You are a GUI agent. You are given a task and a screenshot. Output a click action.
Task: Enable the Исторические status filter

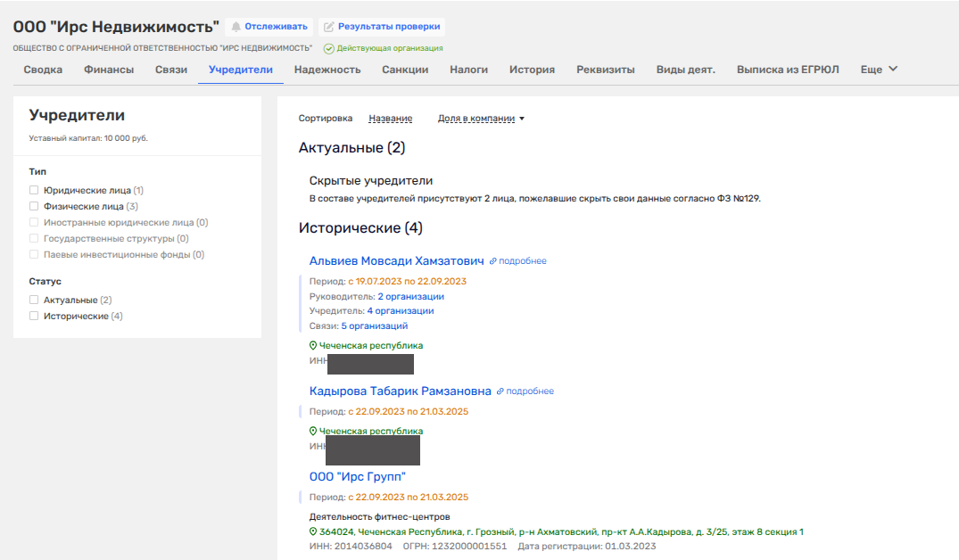(34, 316)
